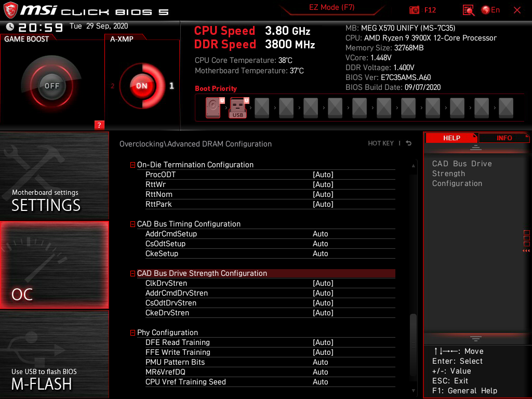
Task: Collapse the Phy Configuration section
Action: point(132,332)
